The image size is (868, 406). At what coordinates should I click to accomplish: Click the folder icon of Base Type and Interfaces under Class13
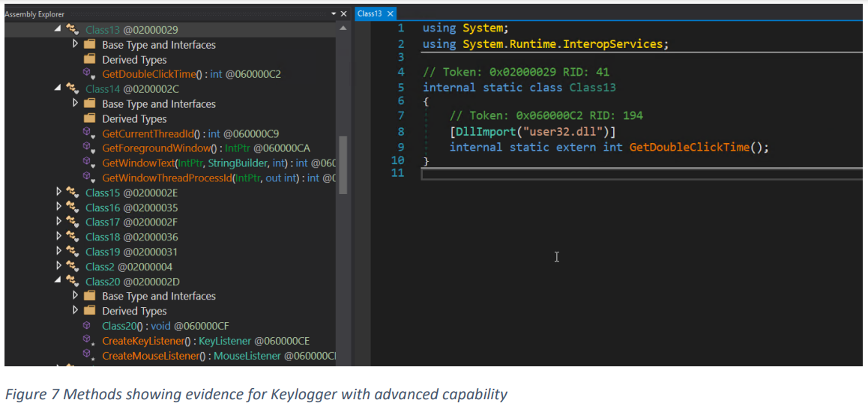(89, 44)
